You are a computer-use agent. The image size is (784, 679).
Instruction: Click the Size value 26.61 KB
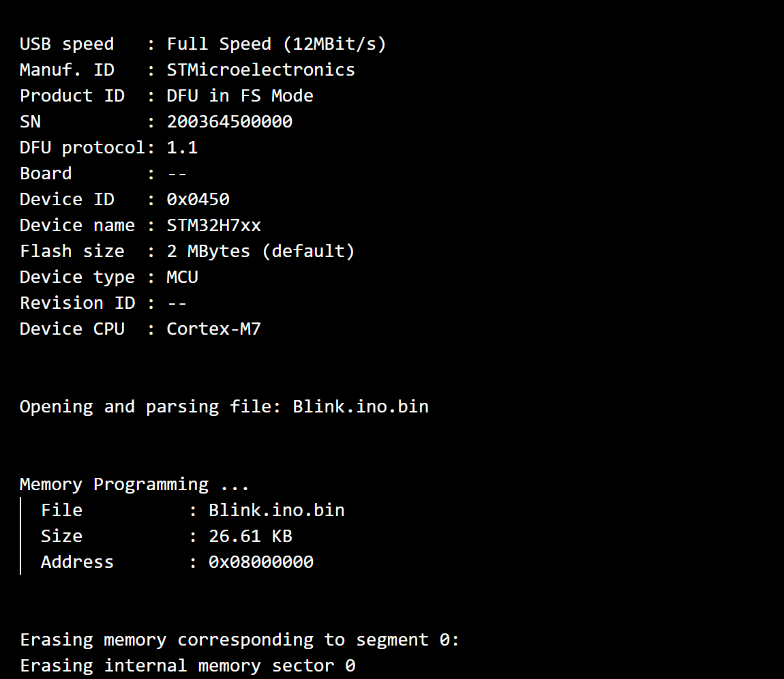pyautogui.click(x=250, y=537)
